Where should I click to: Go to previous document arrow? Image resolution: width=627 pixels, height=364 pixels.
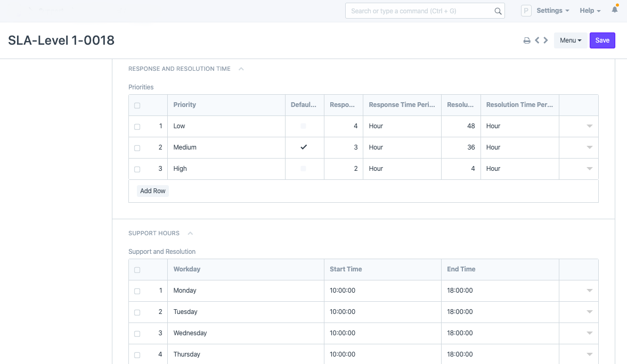537,40
